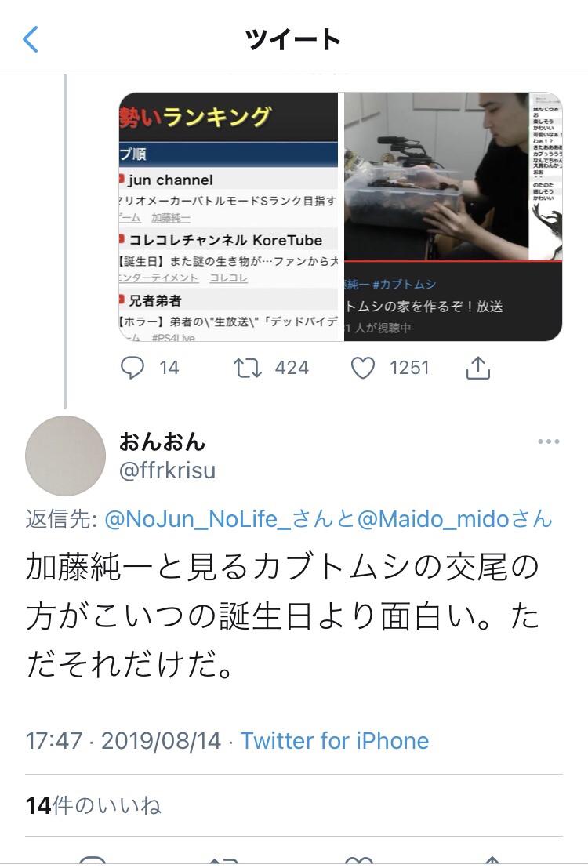The height and width of the screenshot is (868, 588).
Task: Reply to the parent tweet via speech bubble
Action: [x=132, y=368]
